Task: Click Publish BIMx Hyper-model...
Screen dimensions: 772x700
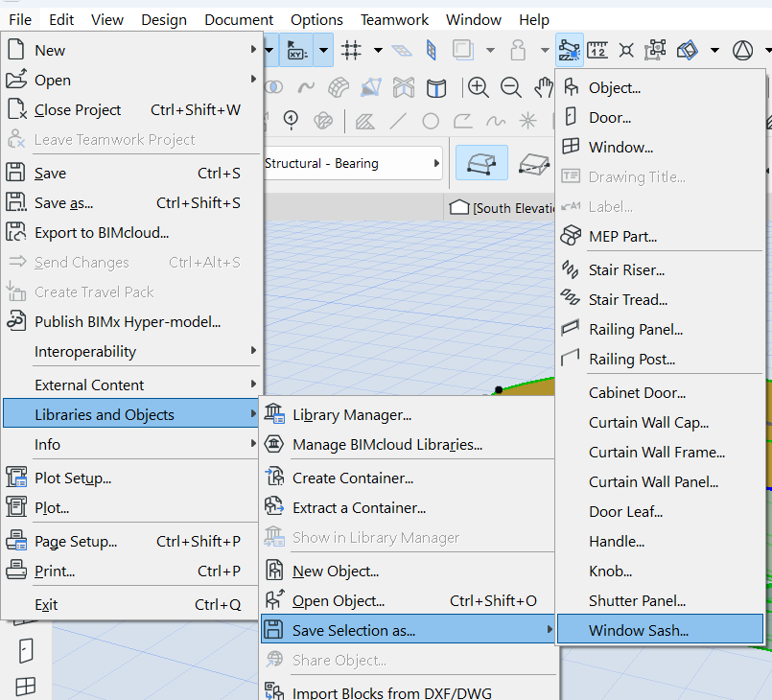Action: (x=132, y=321)
